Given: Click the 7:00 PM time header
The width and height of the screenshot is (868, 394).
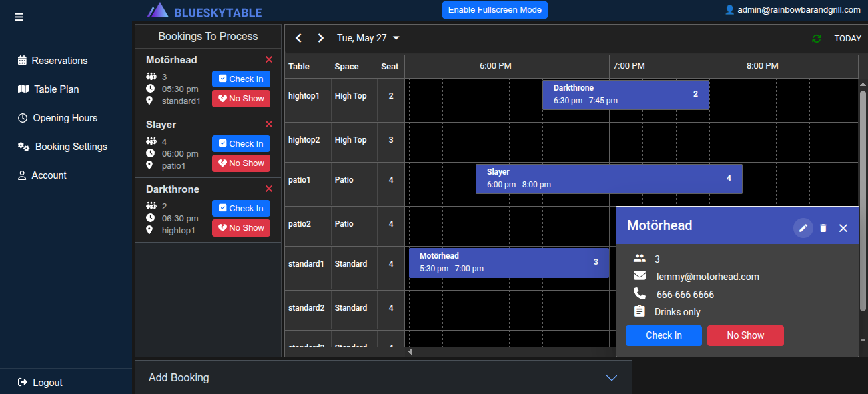Looking at the screenshot, I should [x=629, y=66].
